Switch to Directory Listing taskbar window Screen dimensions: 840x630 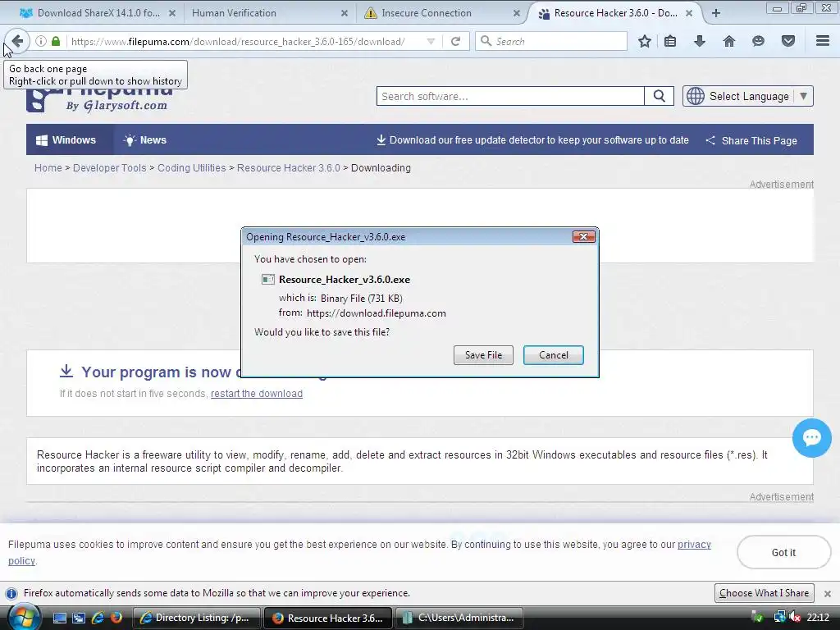(x=196, y=618)
